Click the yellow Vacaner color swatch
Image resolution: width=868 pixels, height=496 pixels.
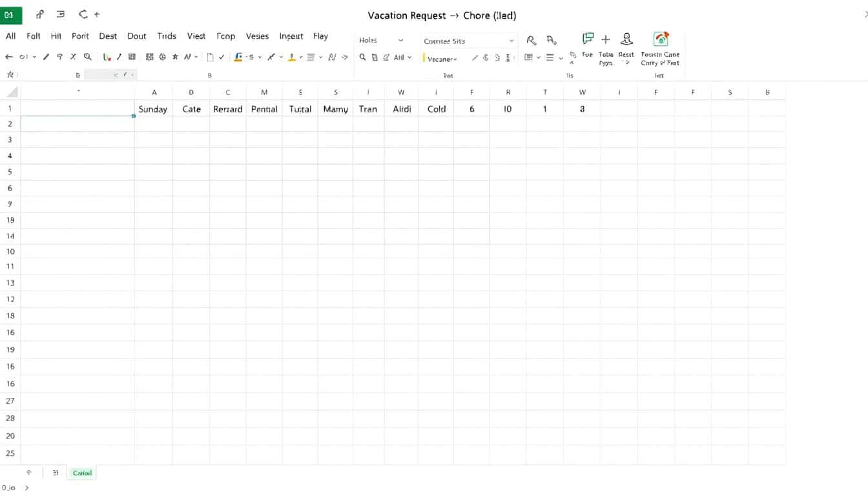pyautogui.click(x=424, y=59)
